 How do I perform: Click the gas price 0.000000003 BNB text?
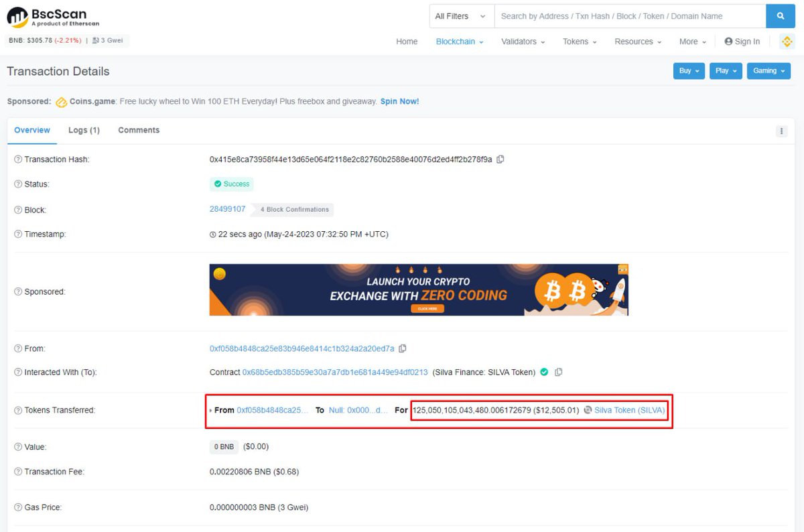point(259,507)
